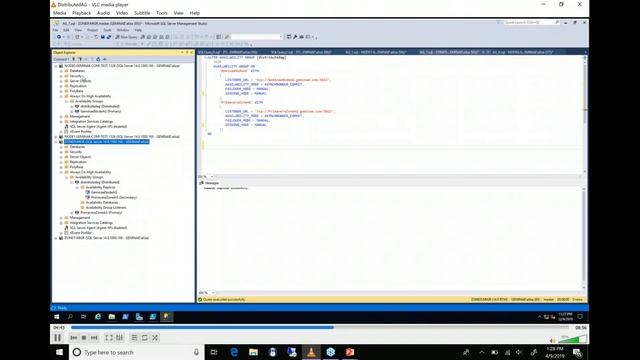Viewport: 640px width, 360px height.
Task: Skip to next media in VLC
Action: pos(94,338)
